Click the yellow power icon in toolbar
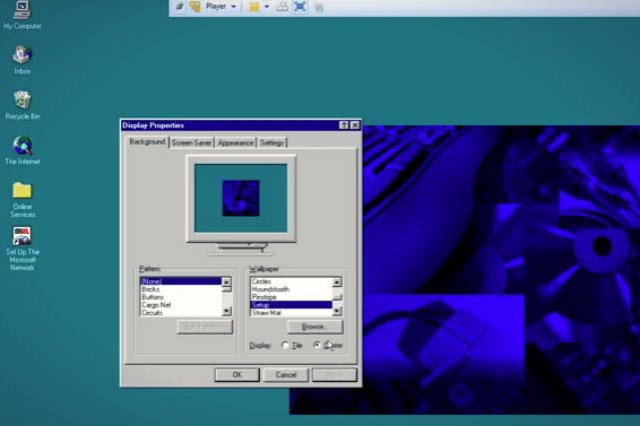The image size is (640, 426). click(254, 7)
